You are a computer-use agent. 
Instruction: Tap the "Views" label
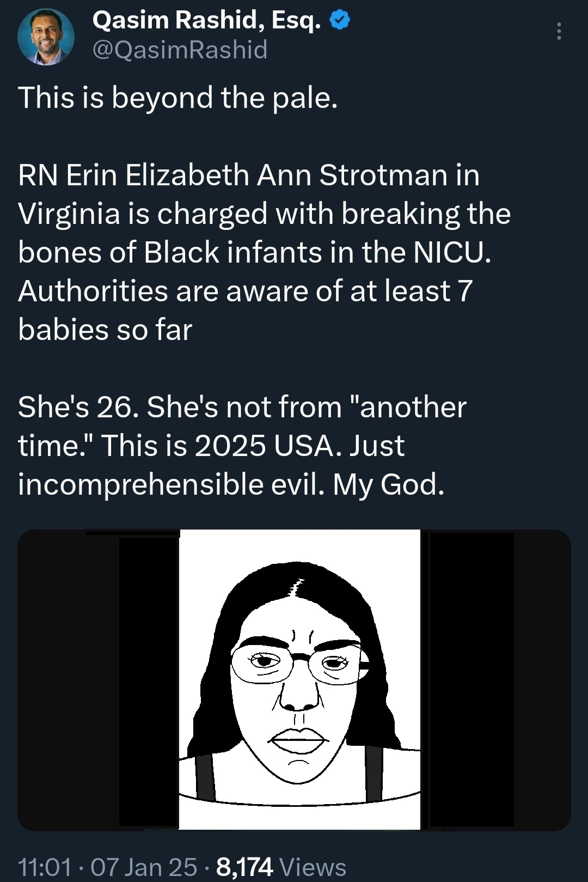point(313,867)
